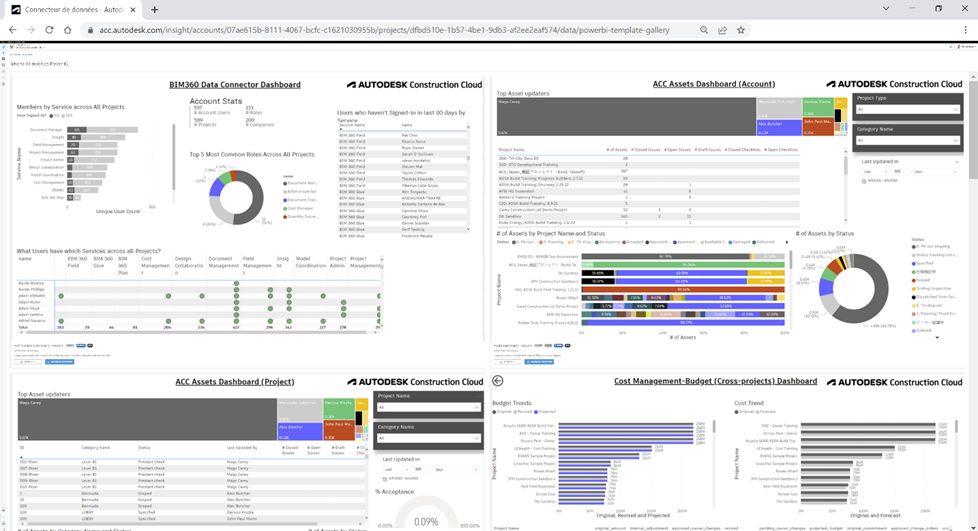Screen dimensions: 978x531
Task: Select the Connecteur de données browser tab
Action: point(74,9)
